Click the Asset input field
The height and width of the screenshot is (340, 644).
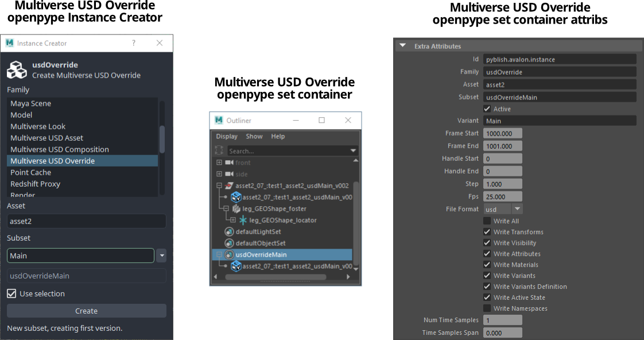point(86,221)
